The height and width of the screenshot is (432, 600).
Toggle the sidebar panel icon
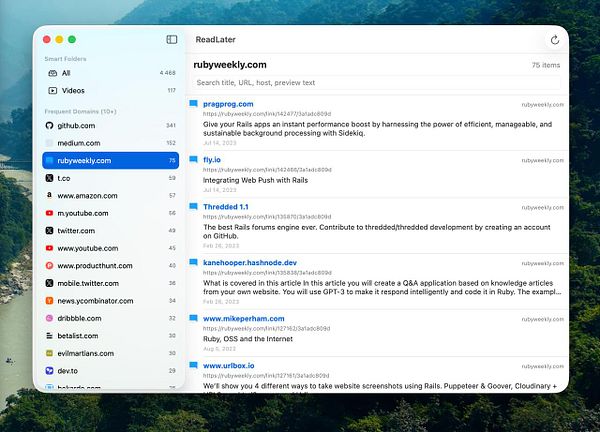tap(172, 39)
